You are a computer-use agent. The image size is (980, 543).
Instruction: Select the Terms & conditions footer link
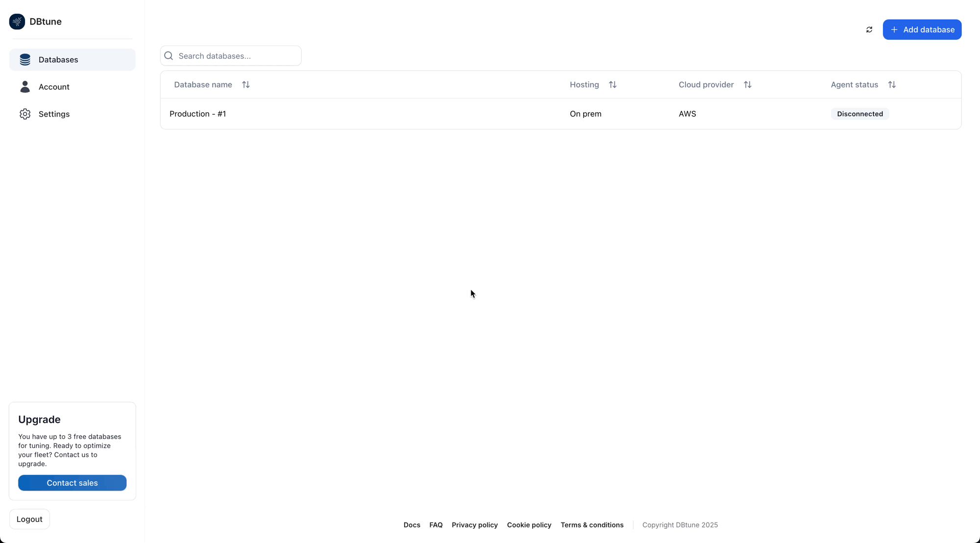coord(592,525)
